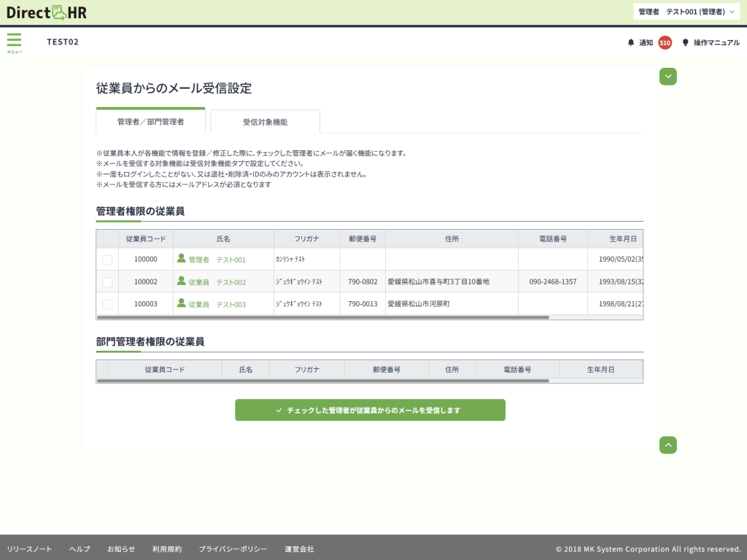Check the box for employee 100002

107,282
